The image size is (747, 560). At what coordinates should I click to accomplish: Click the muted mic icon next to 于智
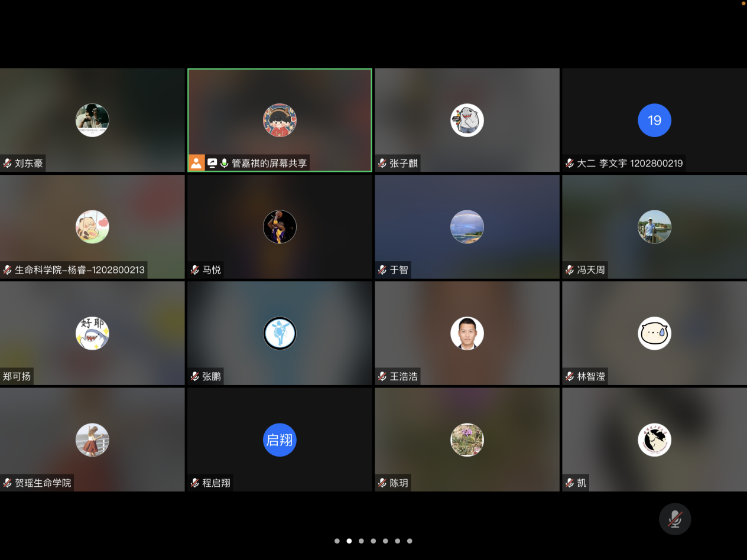tap(382, 270)
